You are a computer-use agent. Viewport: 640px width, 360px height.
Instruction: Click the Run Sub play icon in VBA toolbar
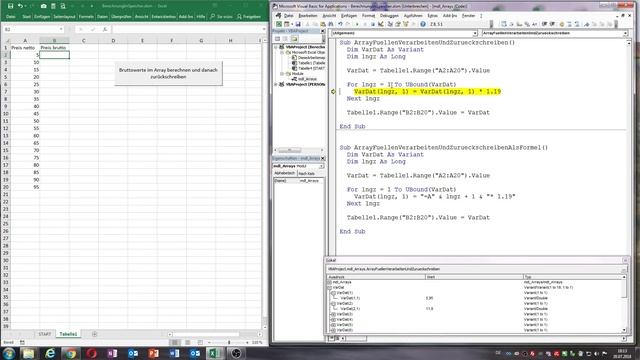[357, 24]
